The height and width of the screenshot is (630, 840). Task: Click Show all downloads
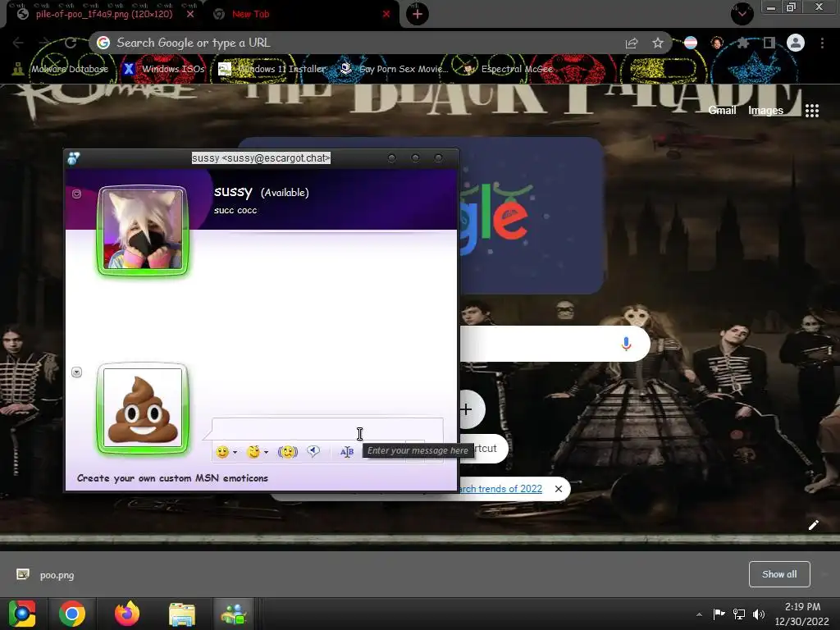pos(779,574)
